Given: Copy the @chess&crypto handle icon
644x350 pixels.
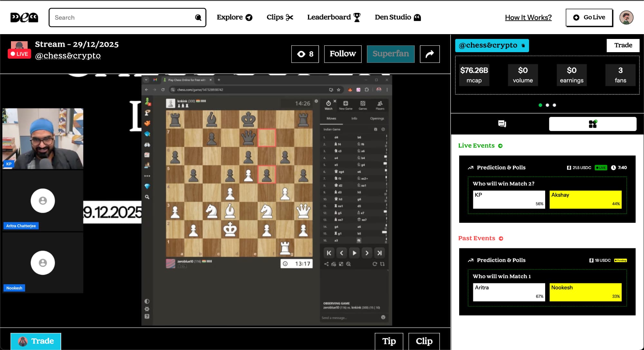Looking at the screenshot, I should (x=523, y=46).
